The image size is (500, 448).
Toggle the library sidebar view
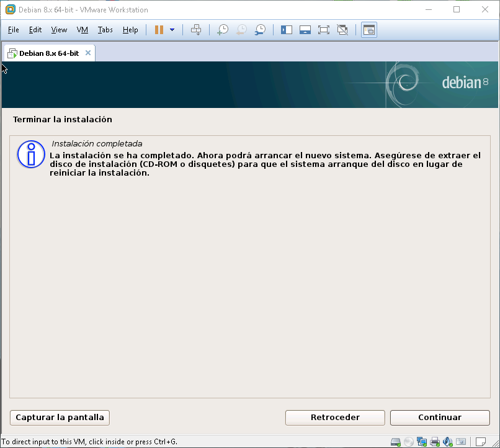pyautogui.click(x=287, y=30)
